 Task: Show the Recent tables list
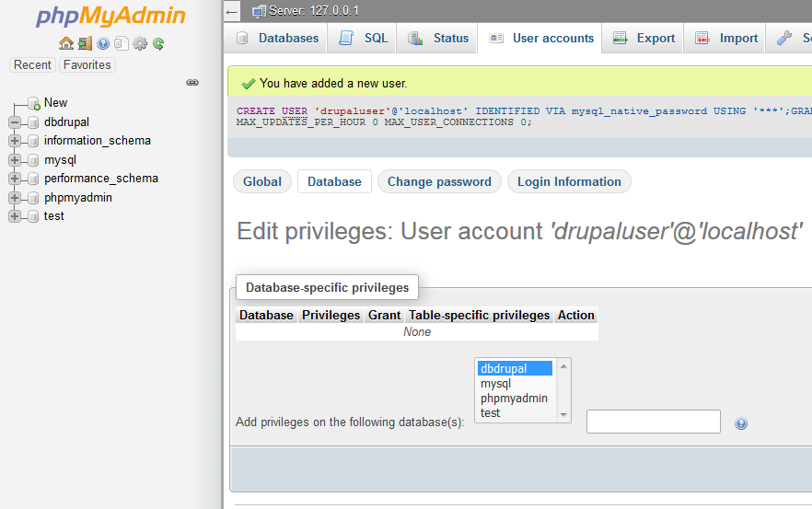point(32,64)
